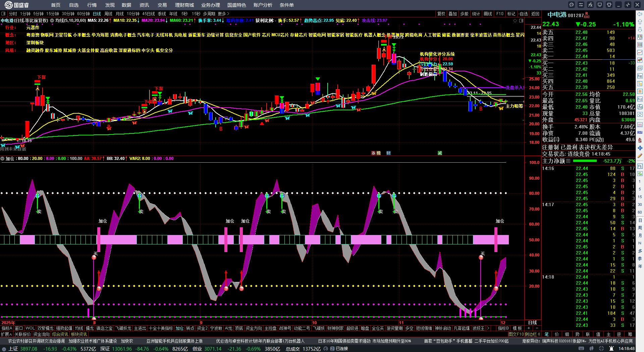Expand the 扩展 panel arrow
The width and height of the screenshot is (644, 352).
[6, 334]
